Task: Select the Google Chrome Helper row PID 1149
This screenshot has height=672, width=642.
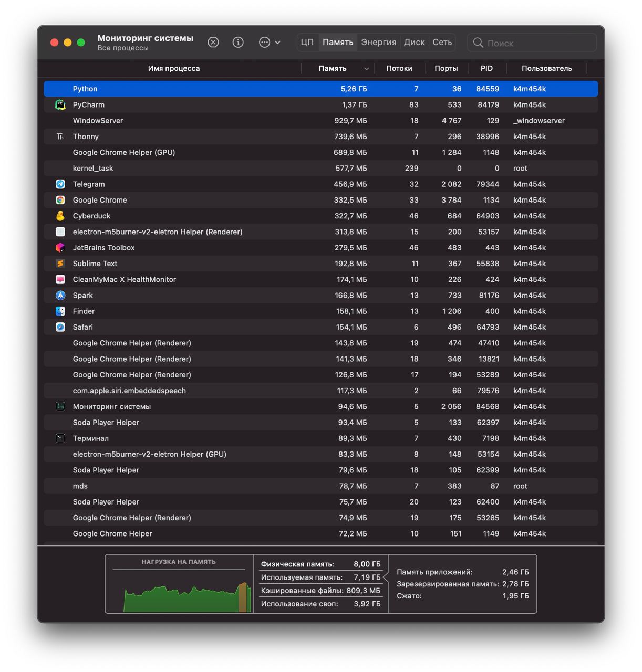Action: pos(321,534)
